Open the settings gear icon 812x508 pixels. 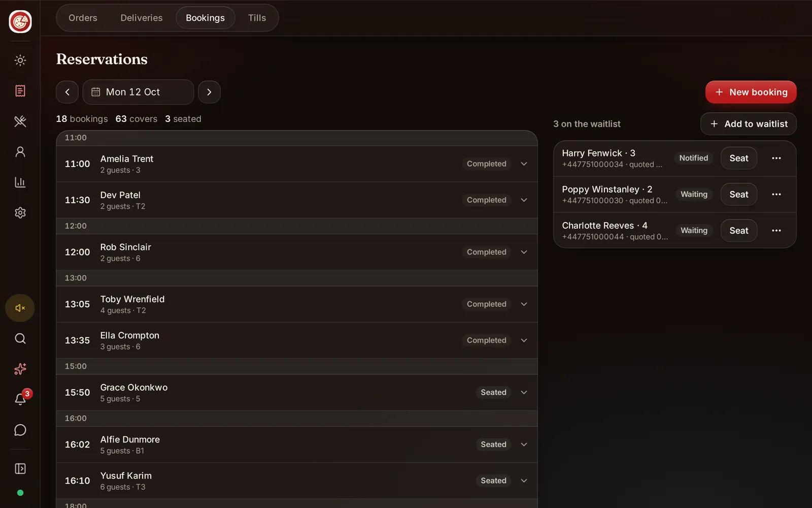20,213
